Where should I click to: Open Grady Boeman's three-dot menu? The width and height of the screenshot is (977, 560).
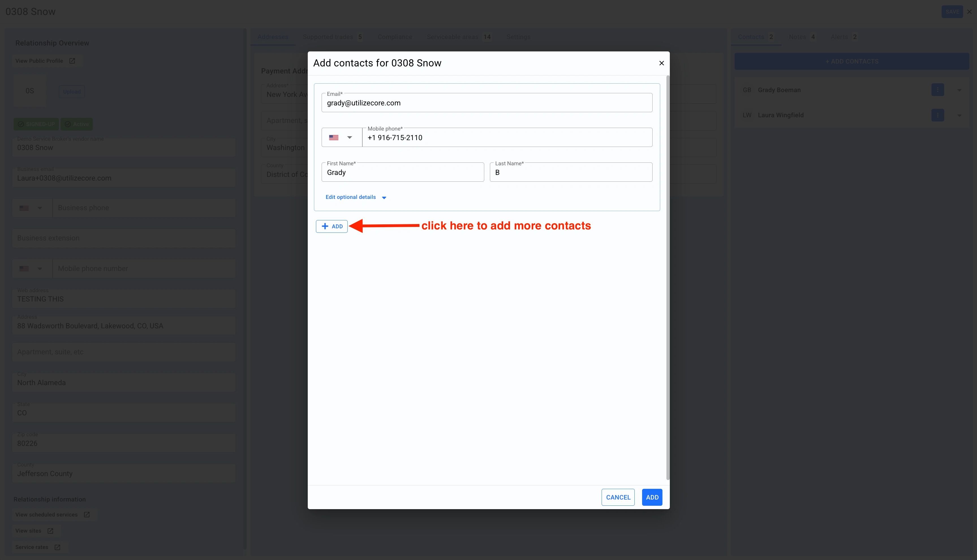pyautogui.click(x=937, y=90)
